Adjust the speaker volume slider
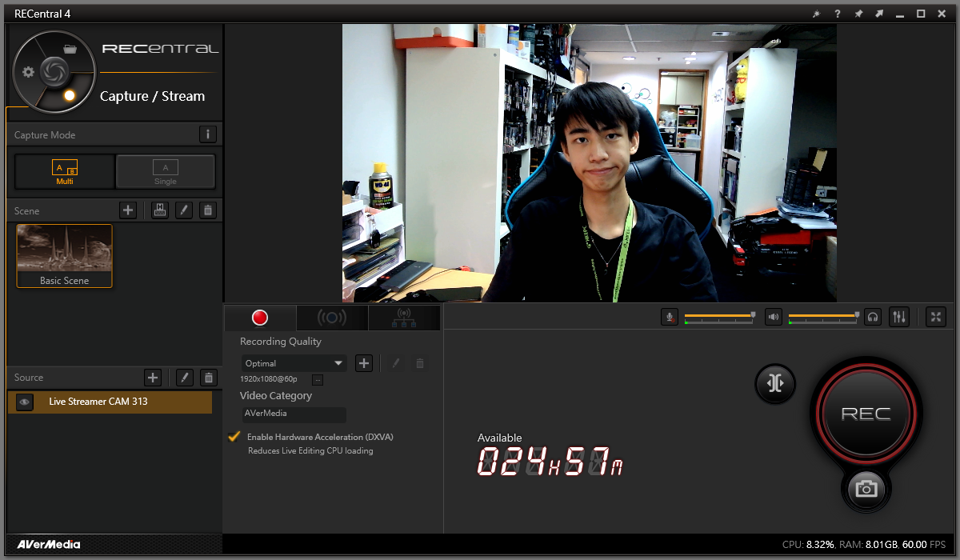The image size is (960, 560). (824, 317)
